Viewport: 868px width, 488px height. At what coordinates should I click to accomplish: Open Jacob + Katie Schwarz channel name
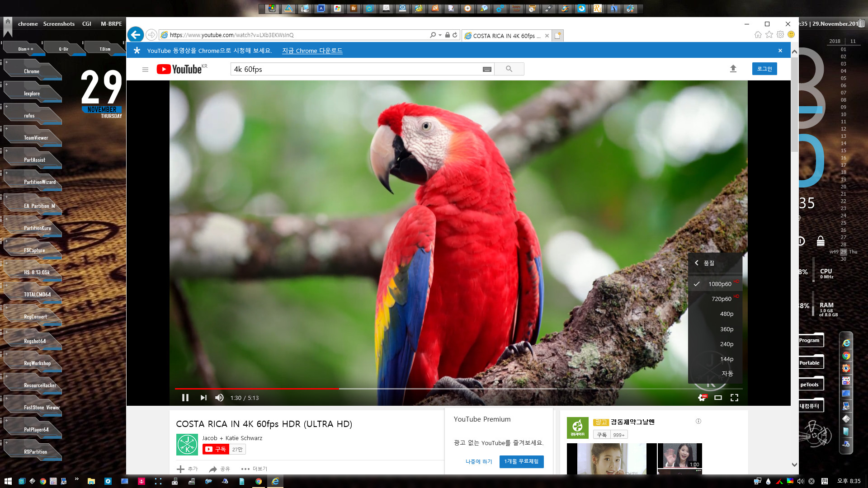click(x=232, y=438)
